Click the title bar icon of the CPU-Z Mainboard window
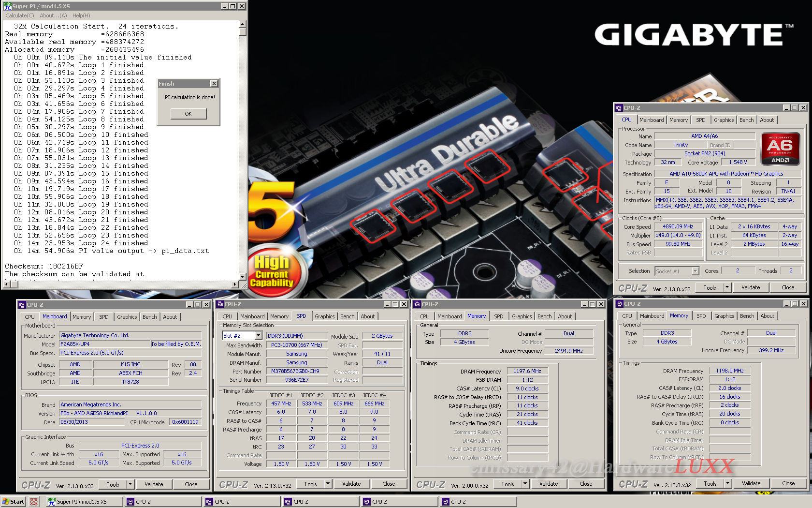This screenshot has height=508, width=812. click(x=22, y=305)
